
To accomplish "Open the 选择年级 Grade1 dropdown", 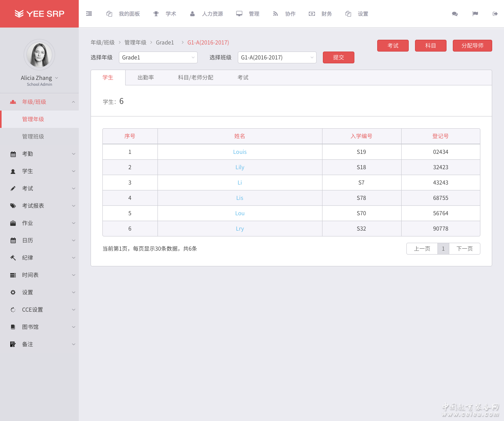I will pyautogui.click(x=158, y=57).
